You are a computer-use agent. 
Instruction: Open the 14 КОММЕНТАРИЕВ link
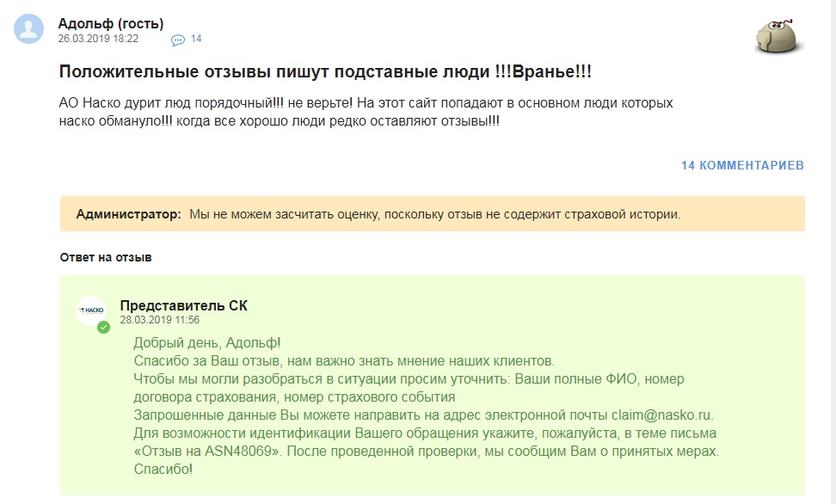point(742,165)
